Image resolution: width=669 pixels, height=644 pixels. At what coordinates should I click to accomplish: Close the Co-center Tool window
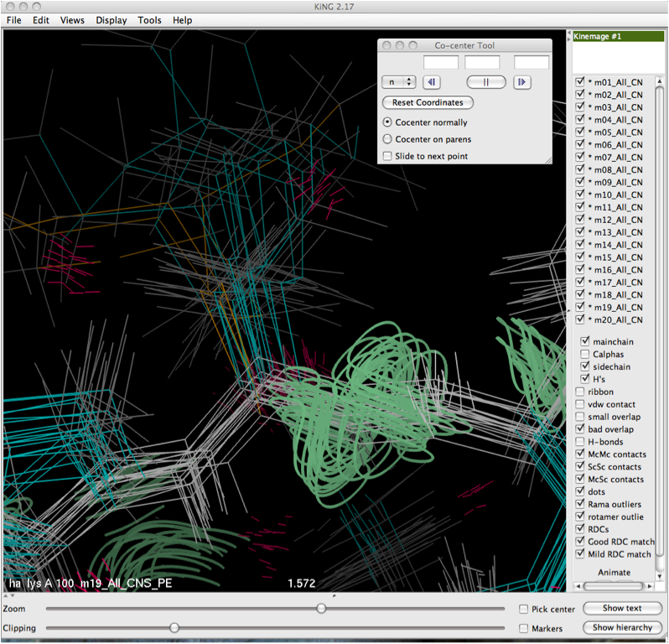click(x=386, y=45)
